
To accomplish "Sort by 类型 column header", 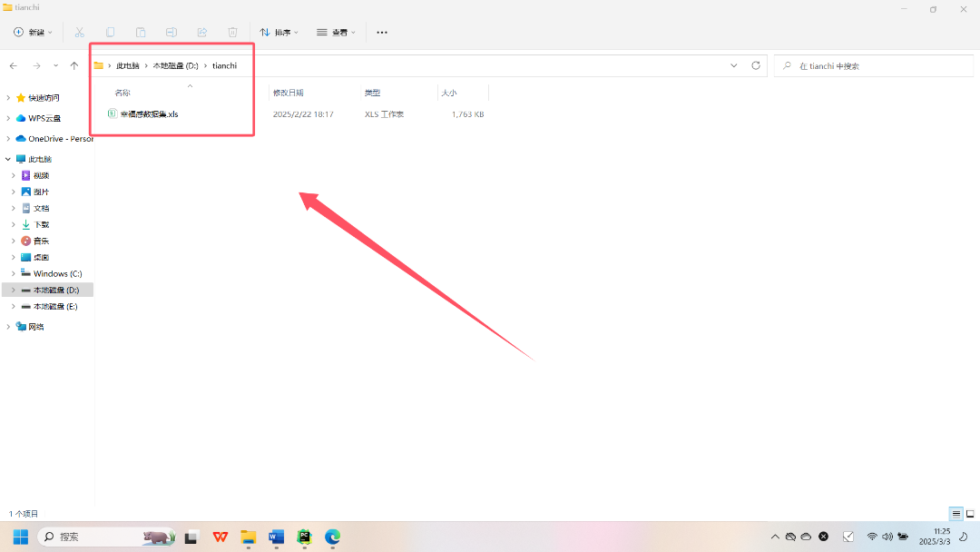I will pos(373,93).
